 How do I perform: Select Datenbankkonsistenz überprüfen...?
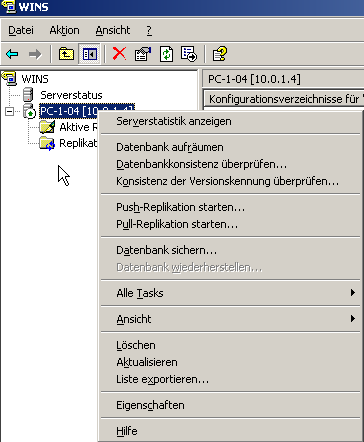coord(231,164)
